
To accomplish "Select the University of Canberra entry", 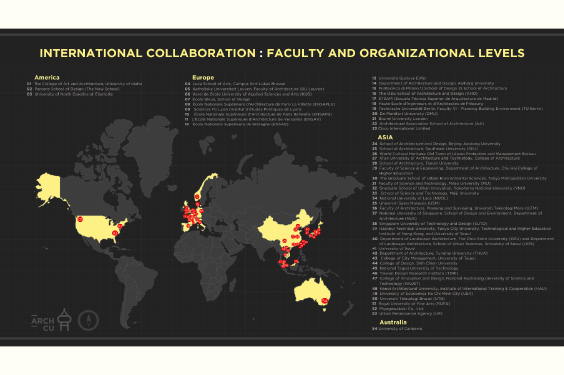I will [x=397, y=328].
